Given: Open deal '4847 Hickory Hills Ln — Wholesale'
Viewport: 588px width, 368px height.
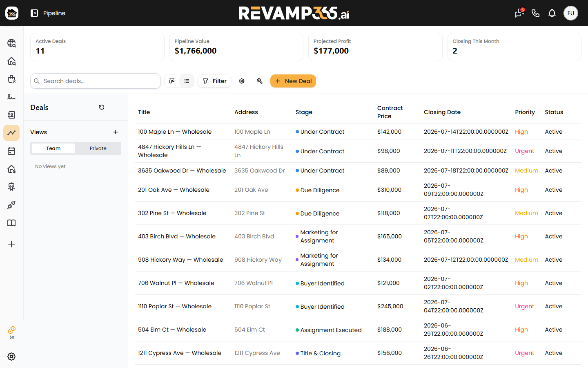Looking at the screenshot, I should pos(169,151).
